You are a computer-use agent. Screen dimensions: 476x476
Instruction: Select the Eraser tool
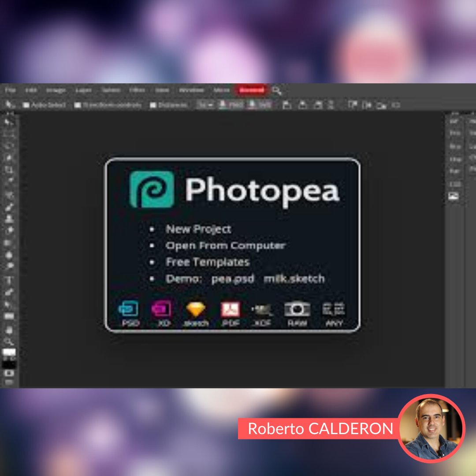[9, 231]
